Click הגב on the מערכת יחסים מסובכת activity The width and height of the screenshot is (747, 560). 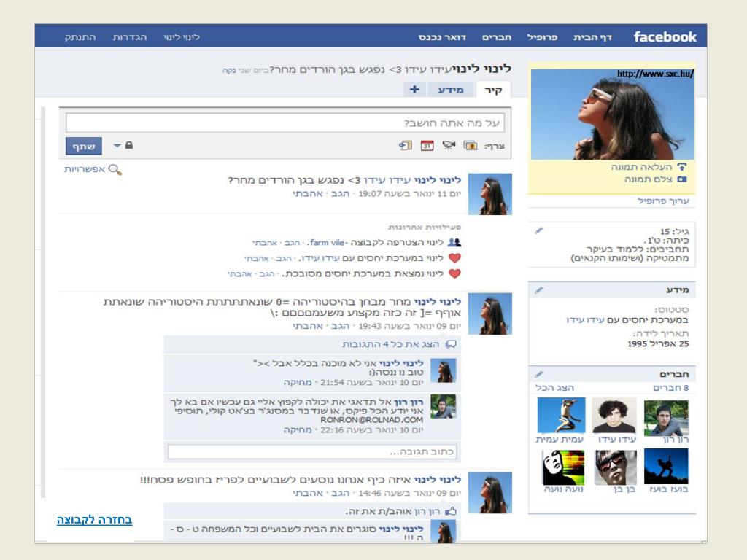pyautogui.click(x=267, y=274)
